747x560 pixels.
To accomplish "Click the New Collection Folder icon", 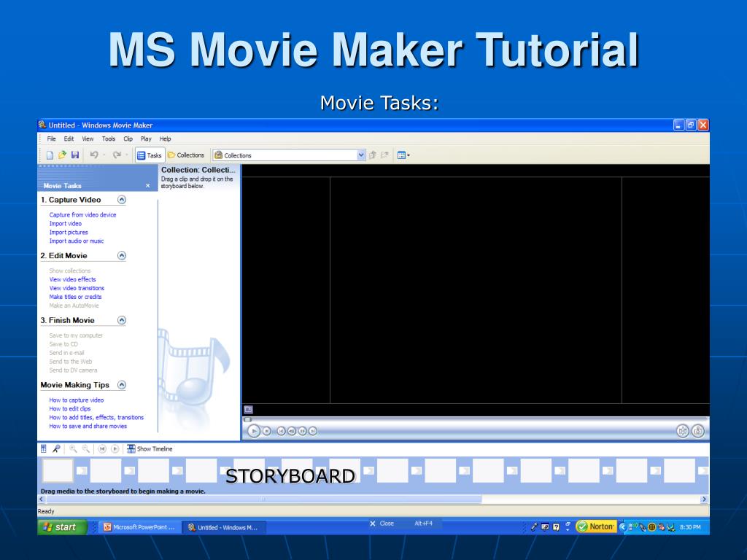I will (384, 155).
